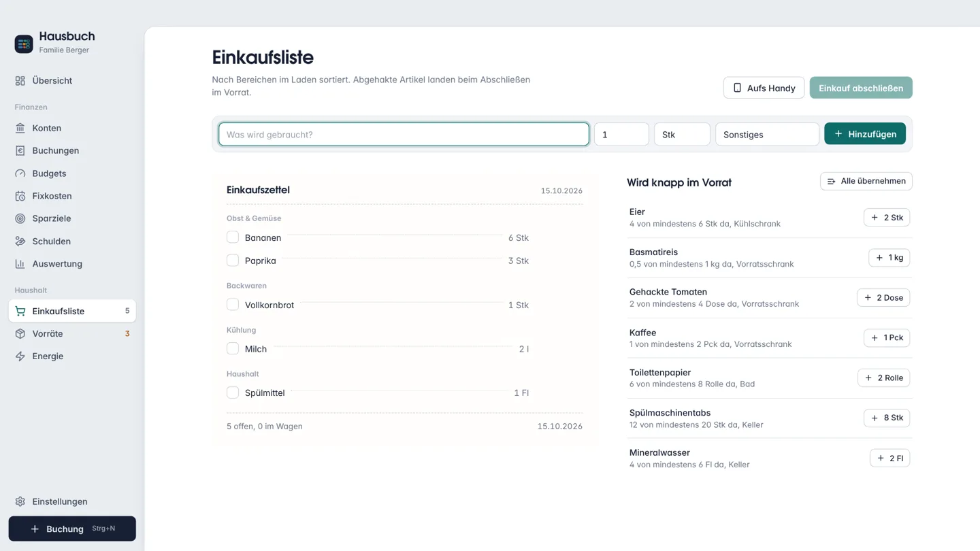Add 1 kg Basmatireis to list
Viewport: 980px width, 551px height.
click(x=889, y=258)
